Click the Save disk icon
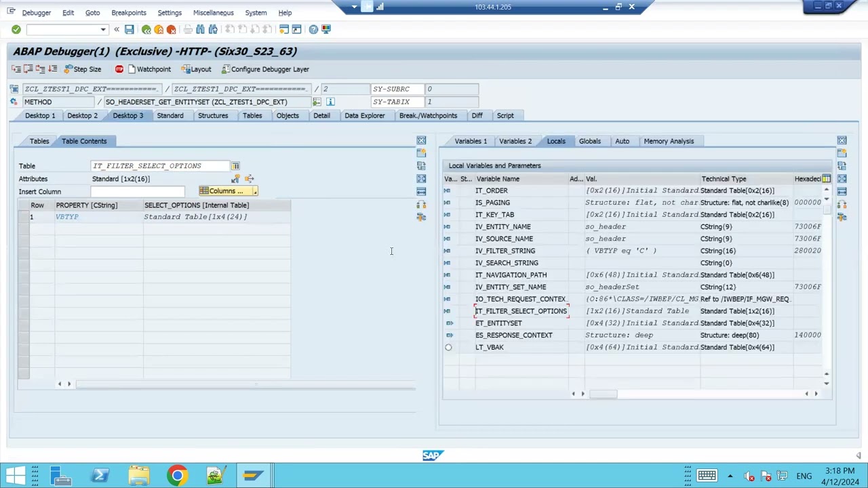This screenshot has height=488, width=868. [129, 29]
